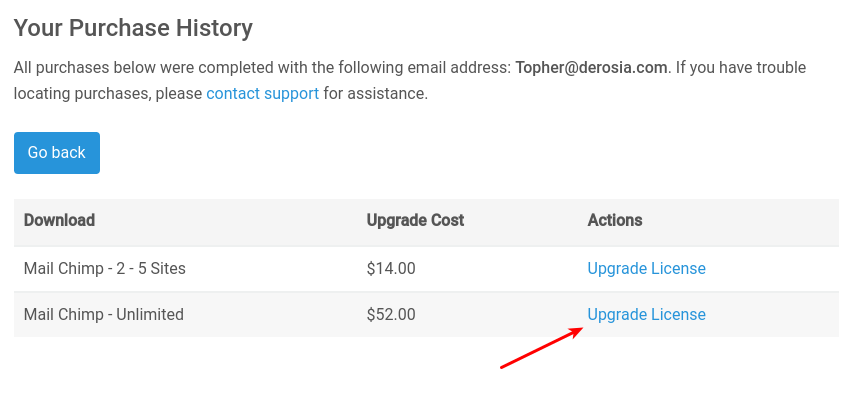Click the $14.00 upgrade cost

tap(391, 269)
